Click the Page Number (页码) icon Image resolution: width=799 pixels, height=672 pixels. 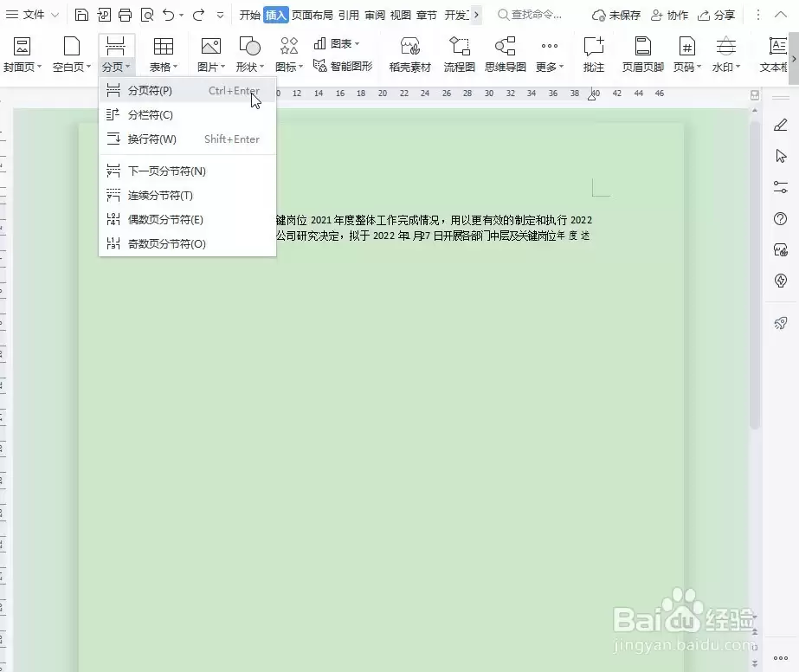coord(686,47)
